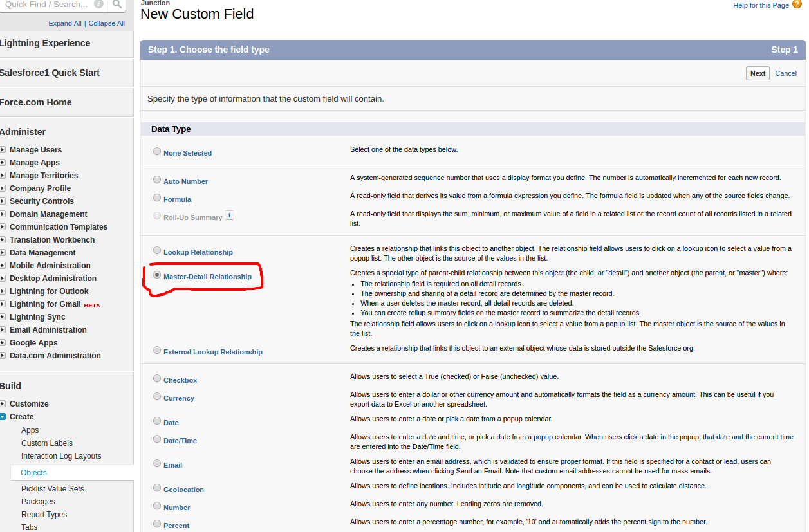Expand the Manage Users tree node

[3, 150]
